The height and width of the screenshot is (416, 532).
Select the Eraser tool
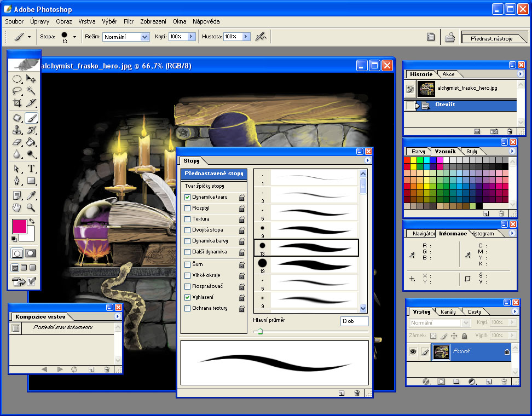click(x=17, y=142)
